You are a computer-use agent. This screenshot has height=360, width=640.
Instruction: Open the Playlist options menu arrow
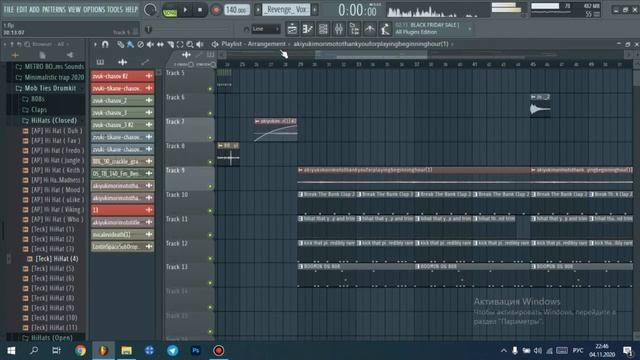tap(95, 44)
